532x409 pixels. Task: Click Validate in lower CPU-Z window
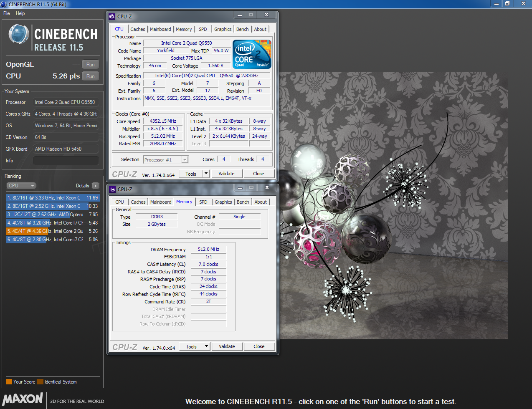click(x=227, y=347)
